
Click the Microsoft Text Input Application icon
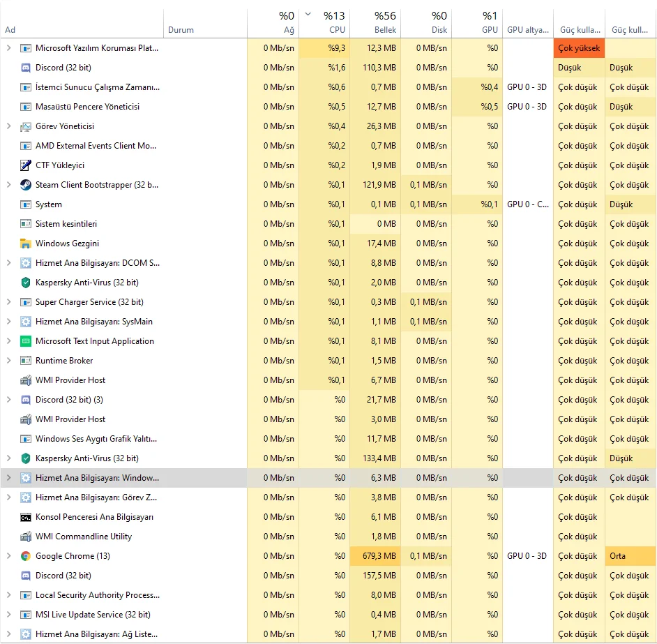click(26, 341)
